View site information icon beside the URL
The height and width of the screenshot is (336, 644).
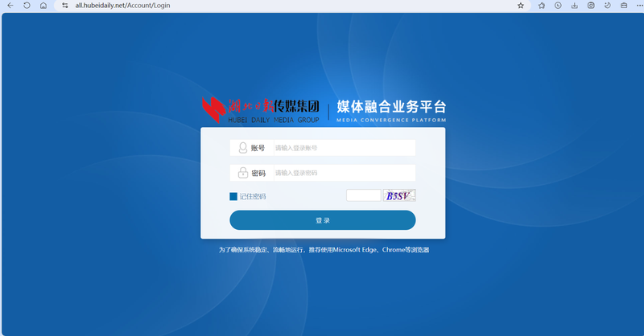tap(65, 6)
